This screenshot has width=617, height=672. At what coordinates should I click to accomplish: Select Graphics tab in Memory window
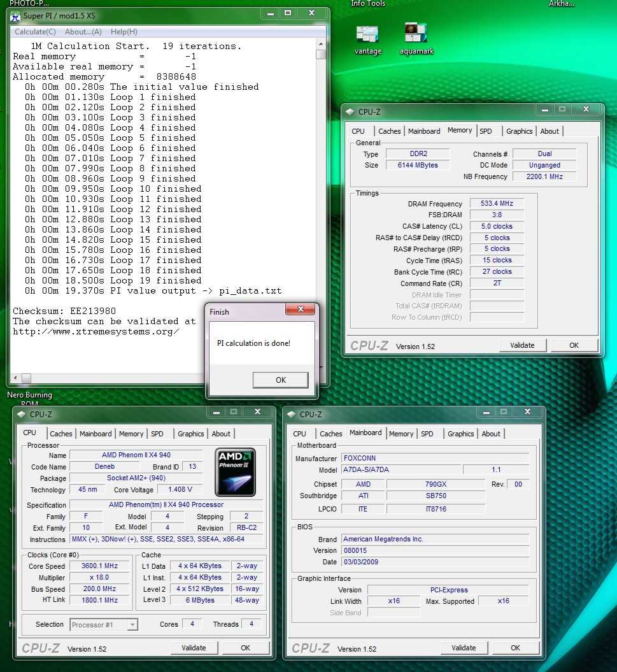click(520, 131)
